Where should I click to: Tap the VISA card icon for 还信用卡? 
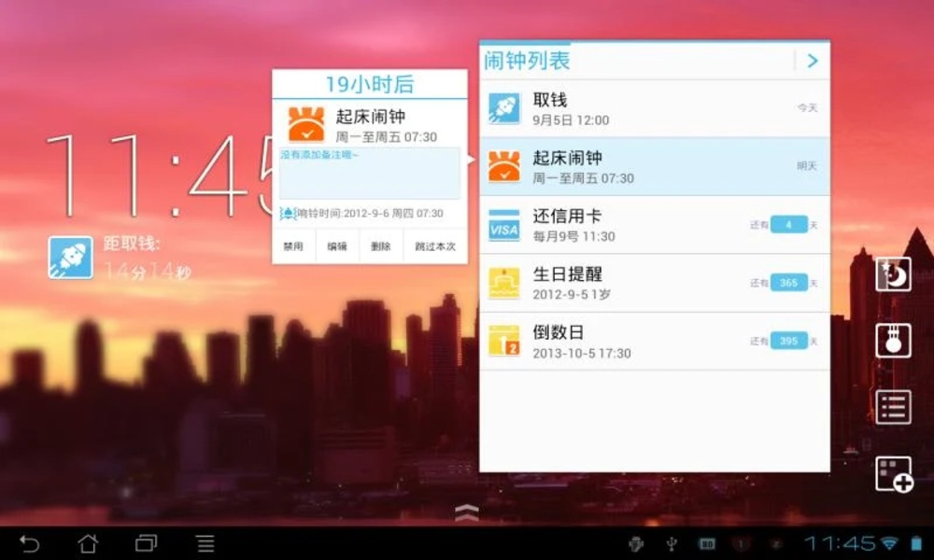[504, 224]
